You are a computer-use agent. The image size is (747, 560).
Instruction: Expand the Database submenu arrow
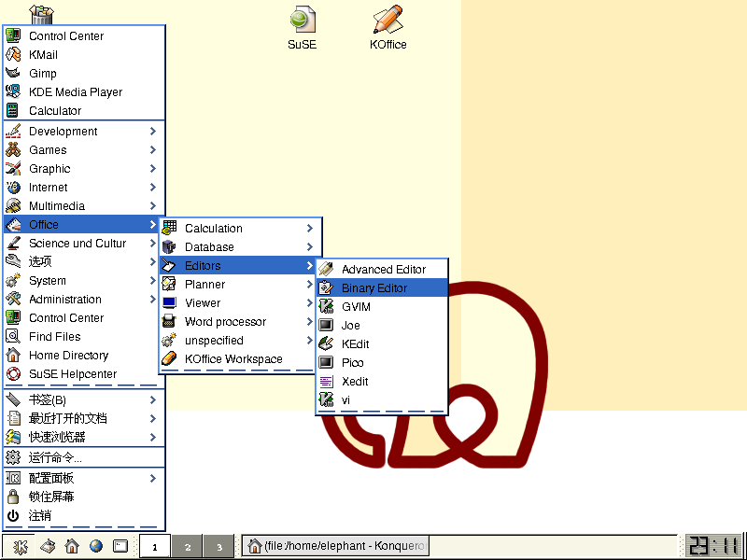point(310,246)
